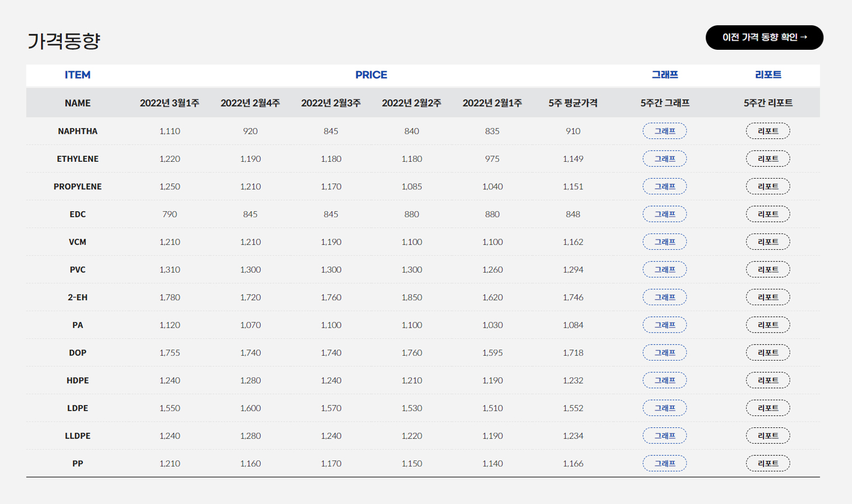The width and height of the screenshot is (852, 504).
Task: Click DOP 3월1주 price 1,755
Action: pos(169,353)
